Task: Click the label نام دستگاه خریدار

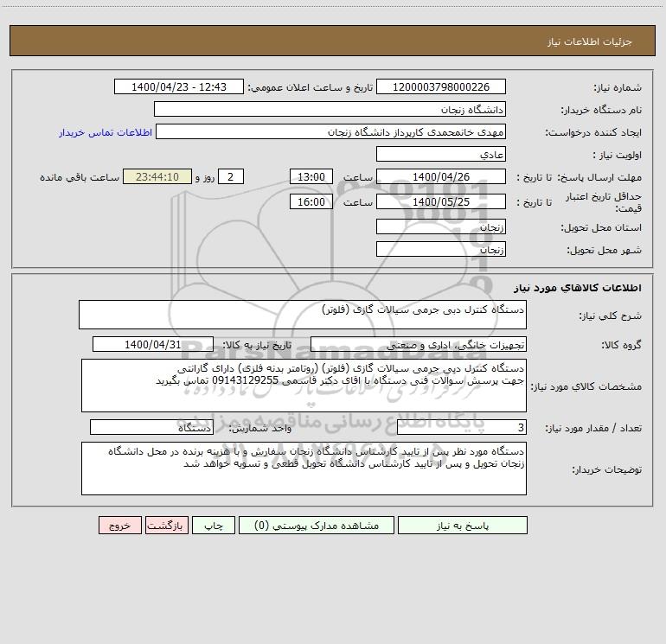Action: click(x=601, y=110)
